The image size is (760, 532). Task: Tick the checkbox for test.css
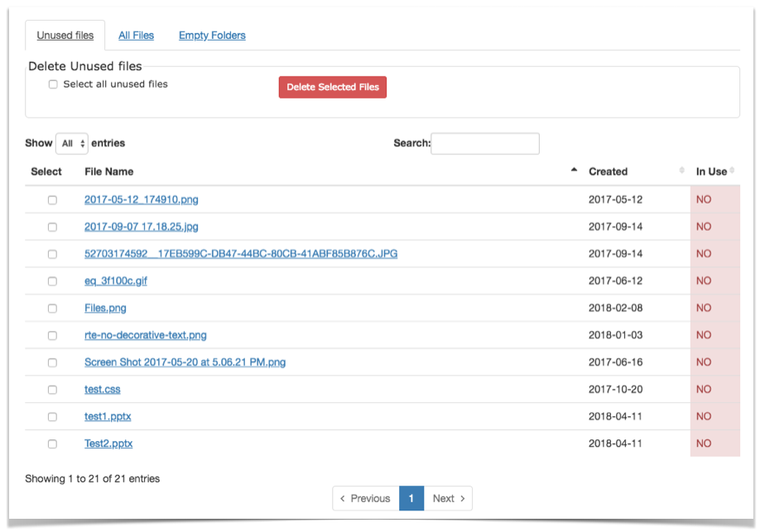coord(52,390)
